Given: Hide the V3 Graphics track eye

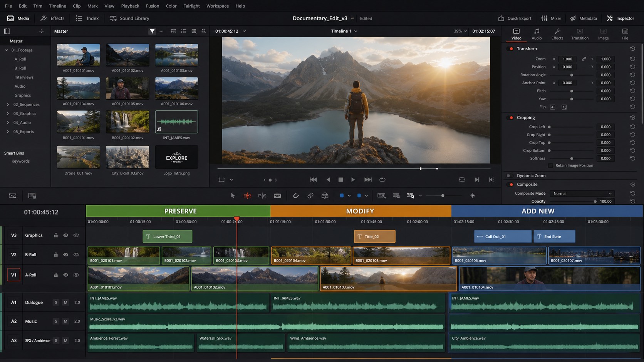Looking at the screenshot, I should tap(66, 235).
